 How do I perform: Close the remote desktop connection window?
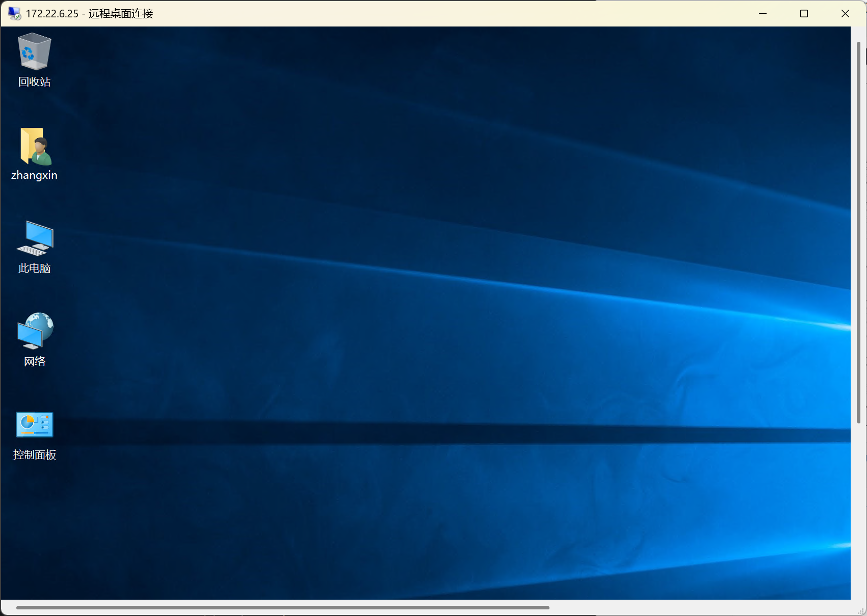coord(845,14)
